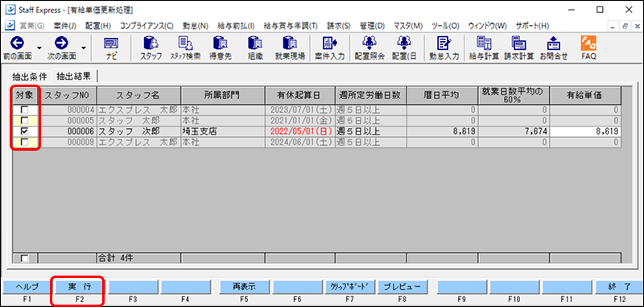Select the 2024/06/01(土) date cell
This screenshot has width=644, height=307.
click(x=299, y=142)
